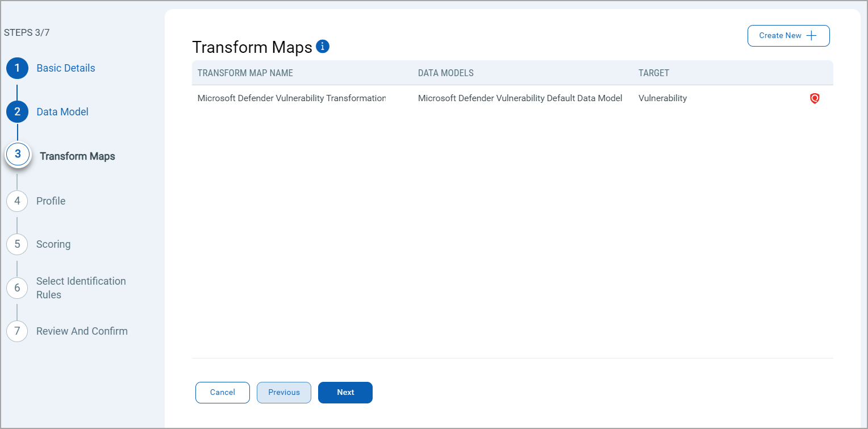Click the step 5 circle icon
Image resolution: width=868 pixels, height=429 pixels.
pyautogui.click(x=17, y=244)
